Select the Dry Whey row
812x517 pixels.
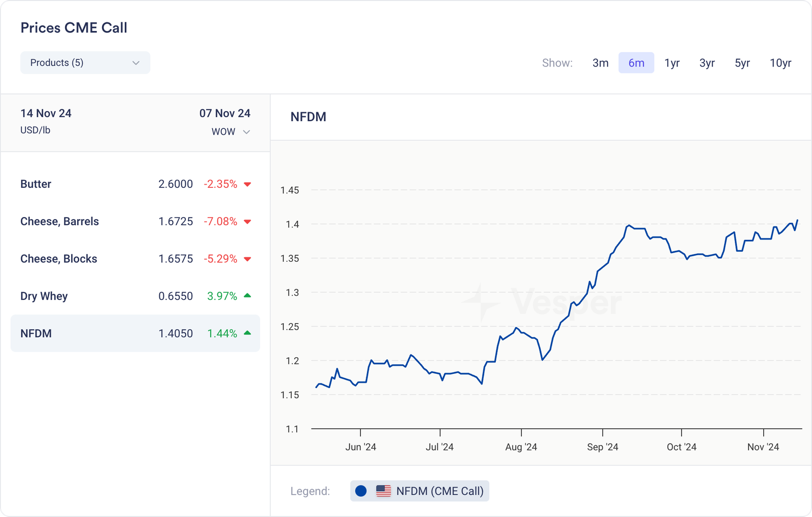click(135, 296)
